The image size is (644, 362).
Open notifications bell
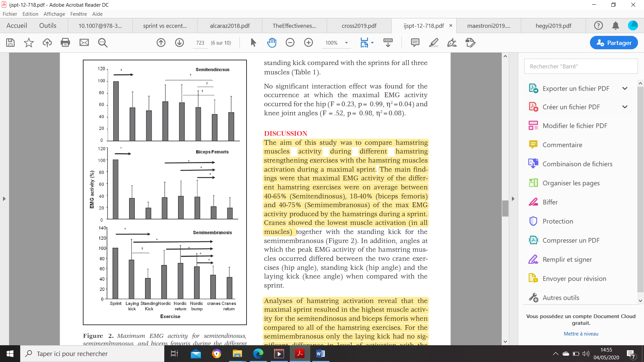click(615, 26)
